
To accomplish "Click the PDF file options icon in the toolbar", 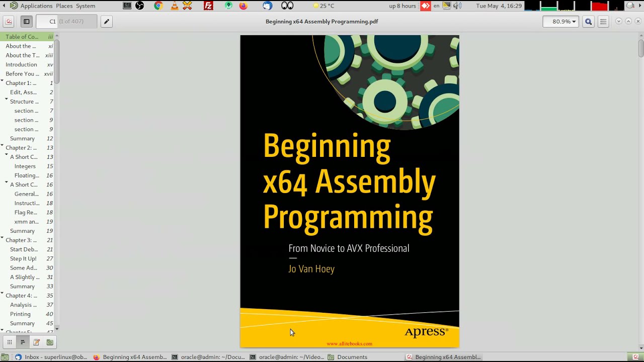I will 9,22.
